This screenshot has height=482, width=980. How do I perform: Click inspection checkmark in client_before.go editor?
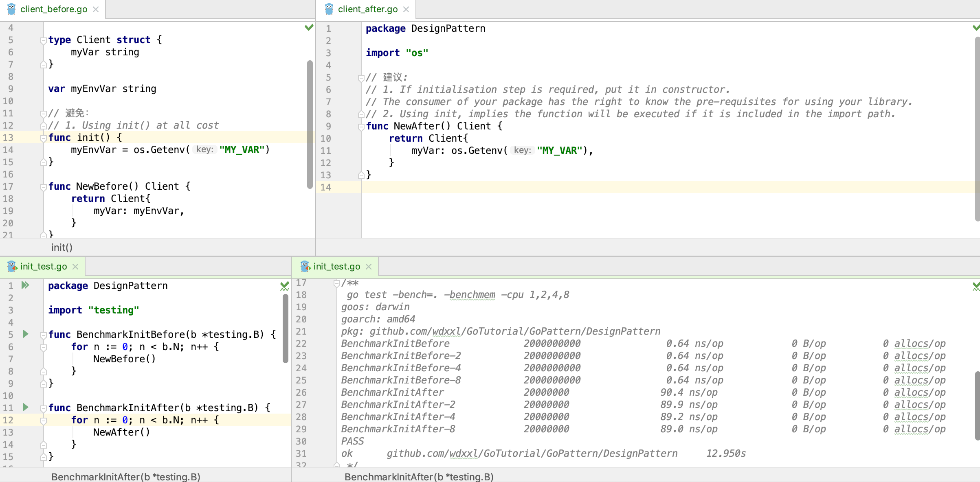[x=309, y=28]
